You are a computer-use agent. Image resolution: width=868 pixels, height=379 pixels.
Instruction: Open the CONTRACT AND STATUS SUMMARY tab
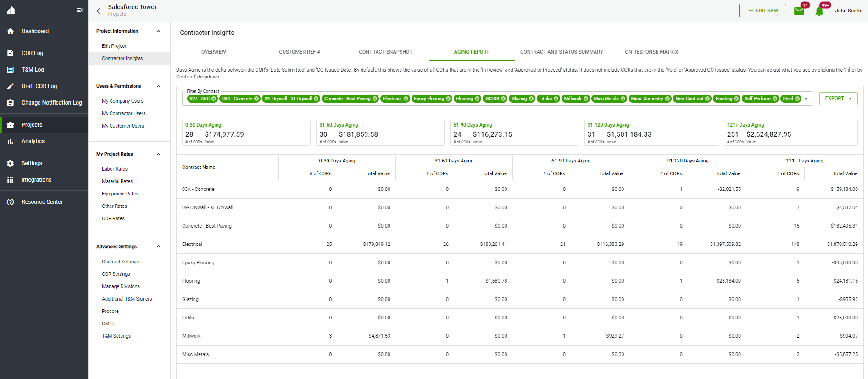click(562, 52)
